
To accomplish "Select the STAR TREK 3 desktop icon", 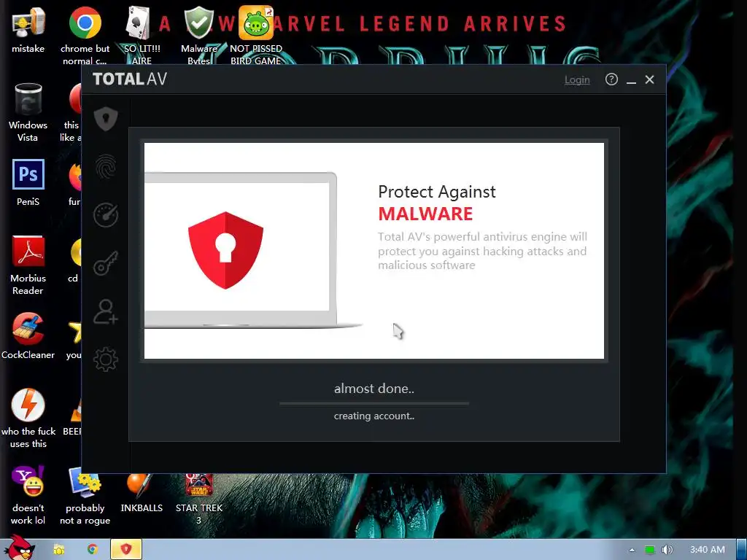I will pos(198,497).
